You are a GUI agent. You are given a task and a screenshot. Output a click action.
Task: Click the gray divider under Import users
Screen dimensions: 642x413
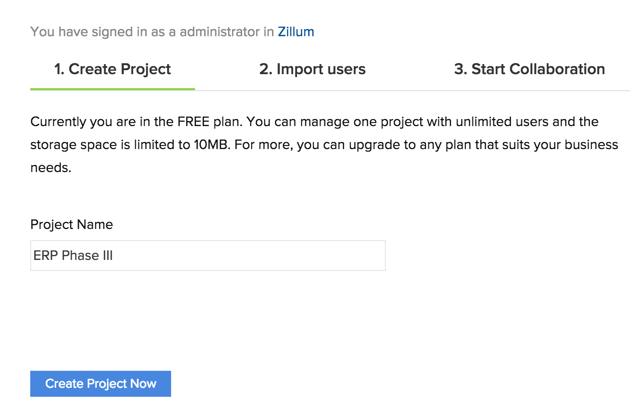coord(312,90)
